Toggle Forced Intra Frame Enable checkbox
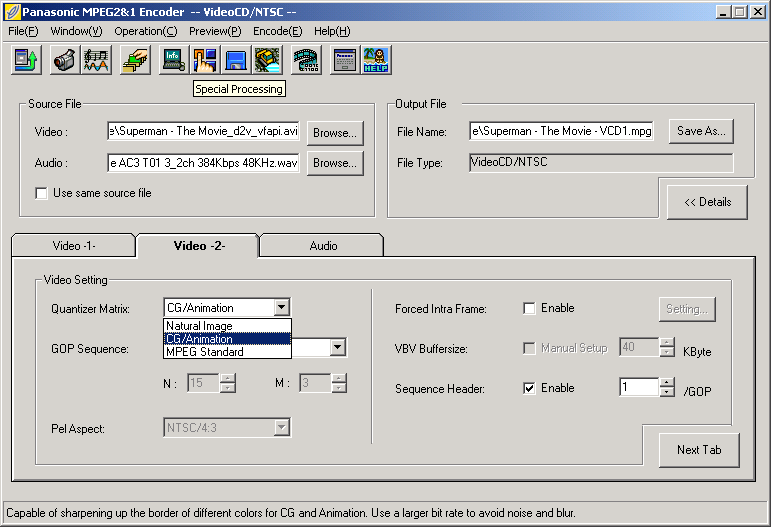 point(529,309)
